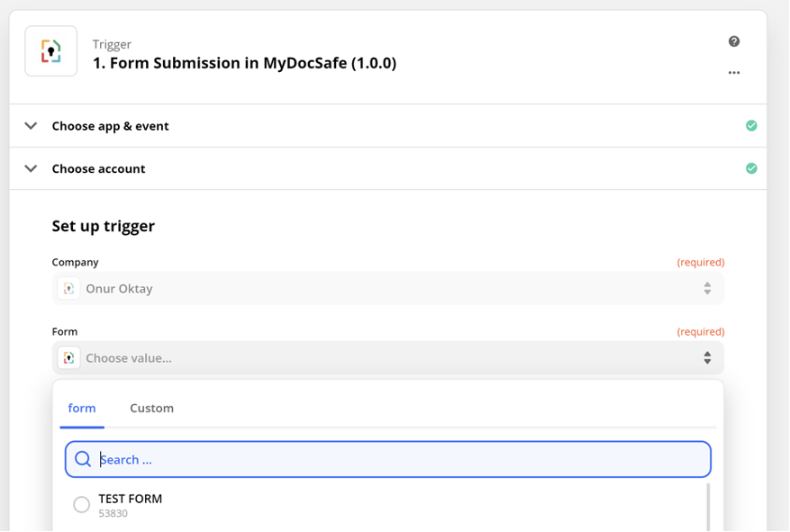Click MyDocSafe icon inside Company field

pos(69,288)
